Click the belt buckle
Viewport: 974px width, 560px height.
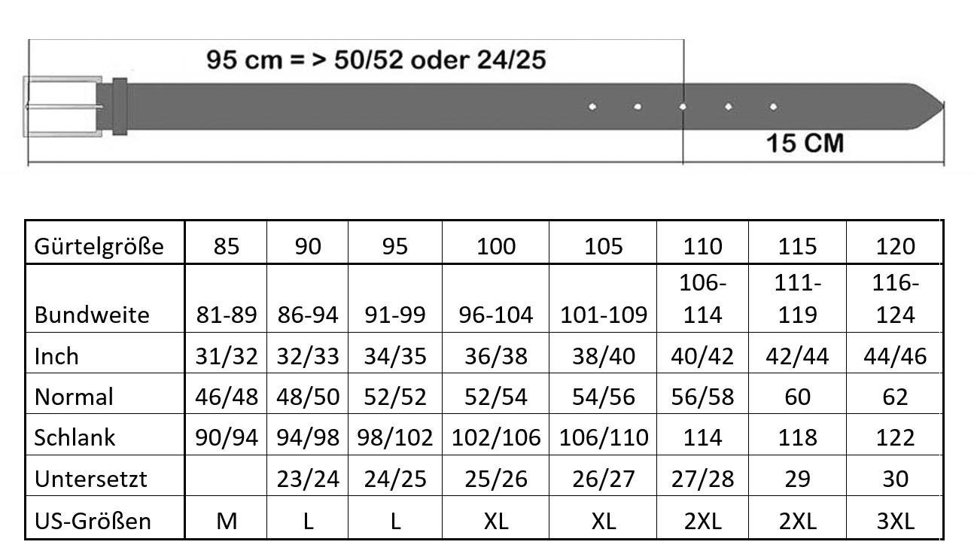64,106
